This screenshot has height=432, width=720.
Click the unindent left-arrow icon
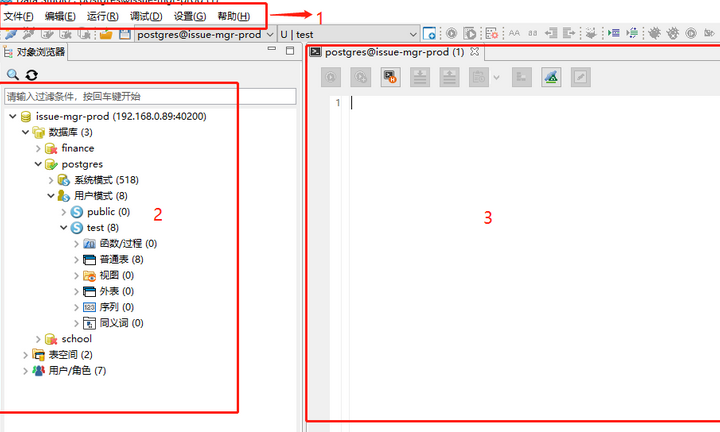(551, 33)
